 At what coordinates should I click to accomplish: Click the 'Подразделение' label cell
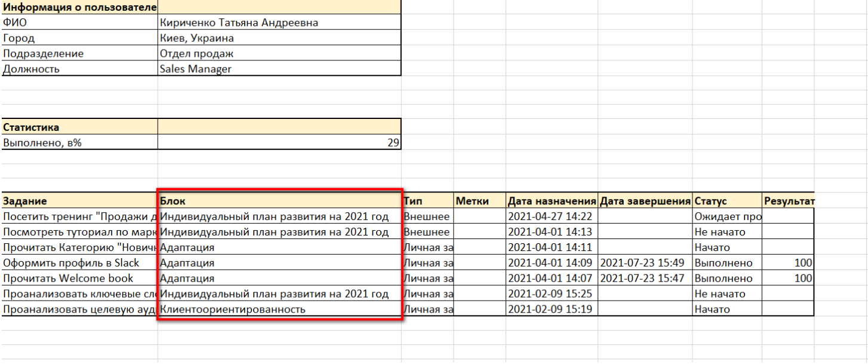click(x=79, y=53)
